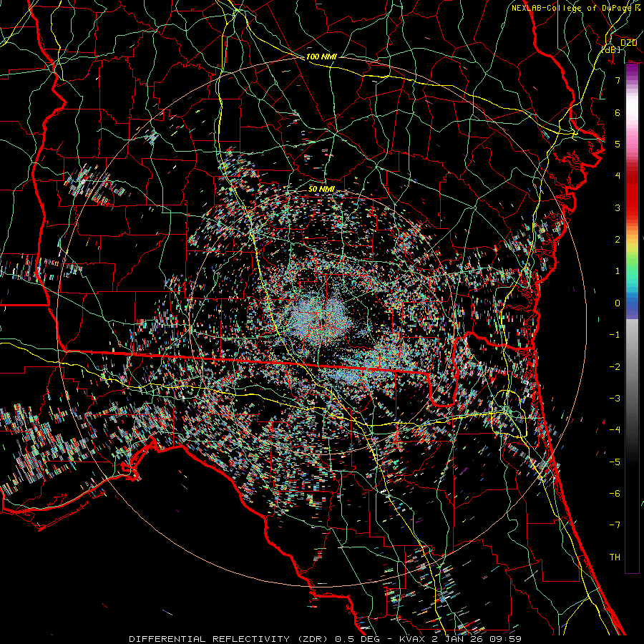Click the -3 dB scale value

[615, 399]
